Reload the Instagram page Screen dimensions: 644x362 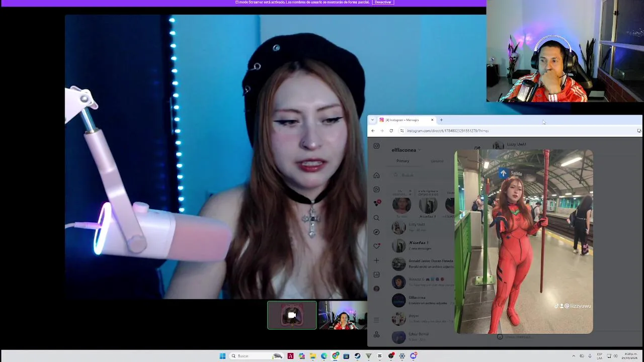click(x=391, y=131)
